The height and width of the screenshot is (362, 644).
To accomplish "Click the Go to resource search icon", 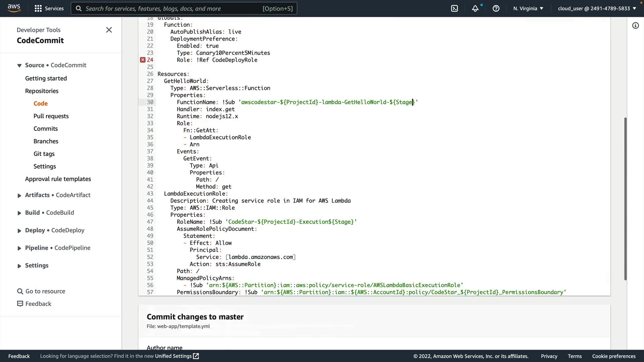I will coord(20,291).
